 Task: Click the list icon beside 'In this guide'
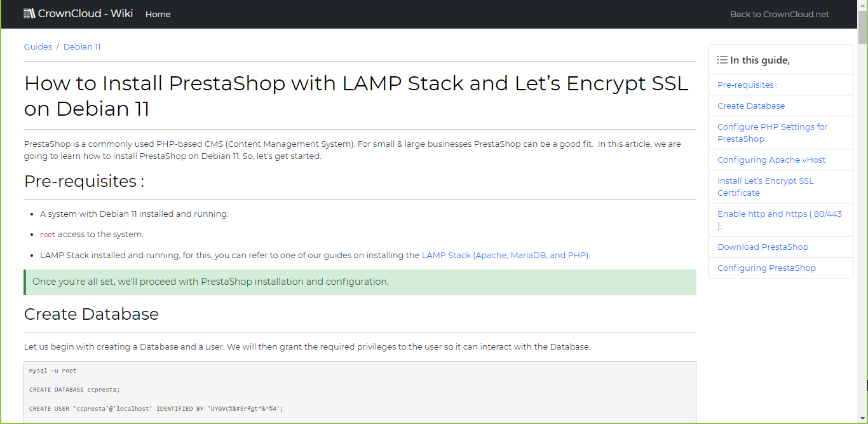point(722,59)
